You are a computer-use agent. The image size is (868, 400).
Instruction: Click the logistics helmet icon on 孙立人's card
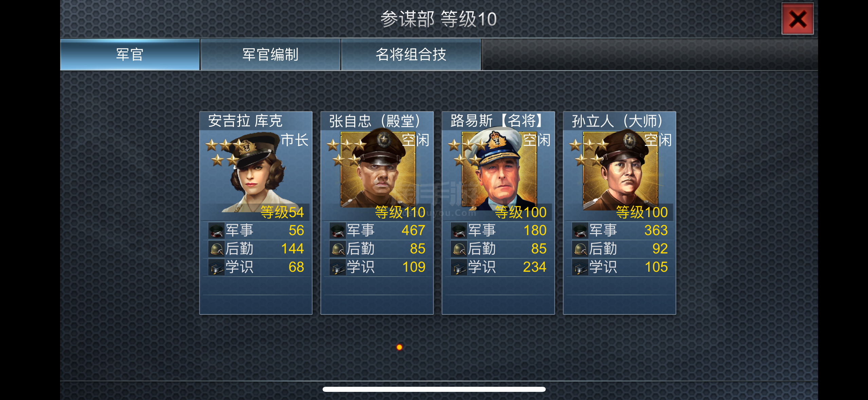pyautogui.click(x=580, y=249)
